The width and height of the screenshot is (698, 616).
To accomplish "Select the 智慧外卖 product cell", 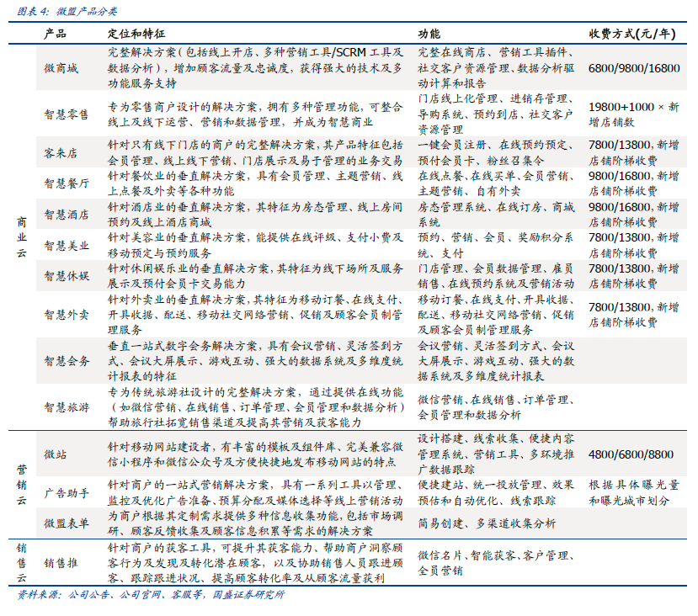I will click(x=67, y=315).
